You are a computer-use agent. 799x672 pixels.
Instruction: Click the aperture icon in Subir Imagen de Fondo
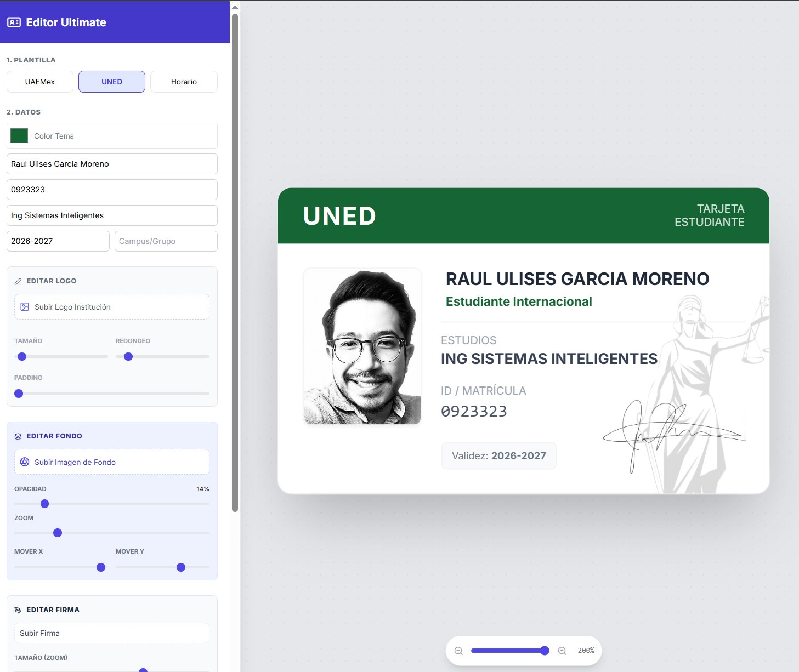pos(25,462)
